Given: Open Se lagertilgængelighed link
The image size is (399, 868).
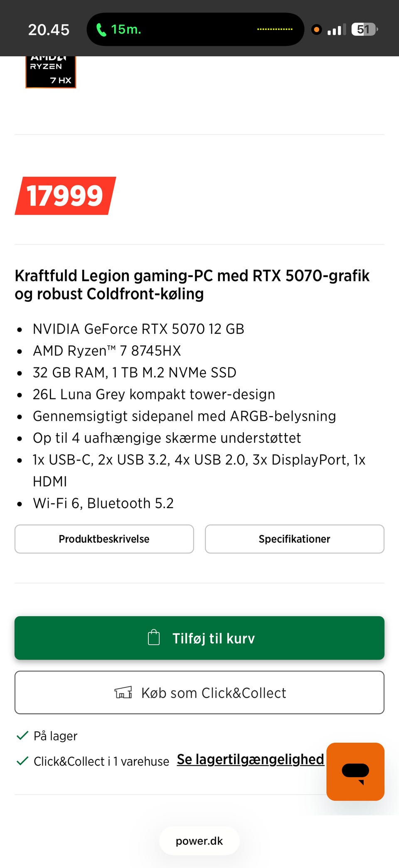Looking at the screenshot, I should pyautogui.click(x=250, y=759).
